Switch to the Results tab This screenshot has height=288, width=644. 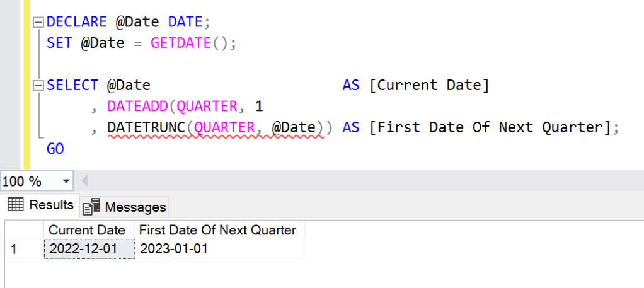42,205
